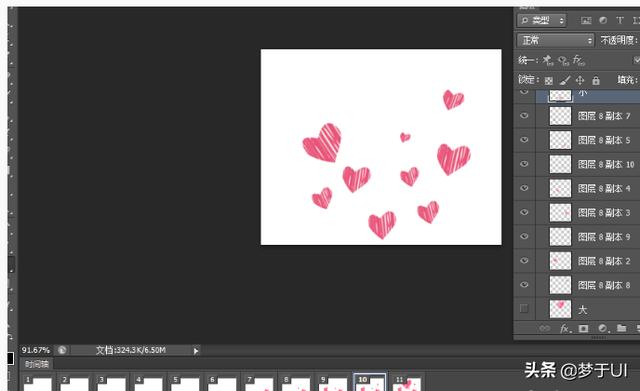
Task: Click the foreground black color swatch
Action: pyautogui.click(x=10, y=359)
